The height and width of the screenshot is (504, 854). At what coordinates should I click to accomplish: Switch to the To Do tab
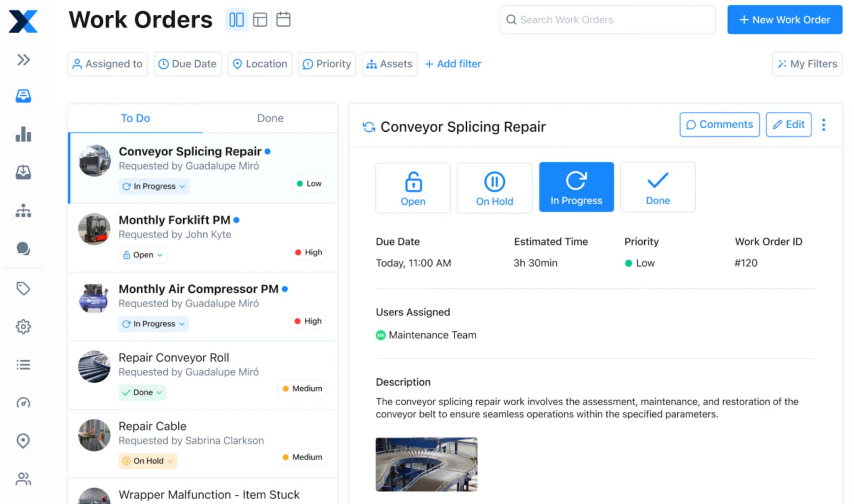click(136, 118)
